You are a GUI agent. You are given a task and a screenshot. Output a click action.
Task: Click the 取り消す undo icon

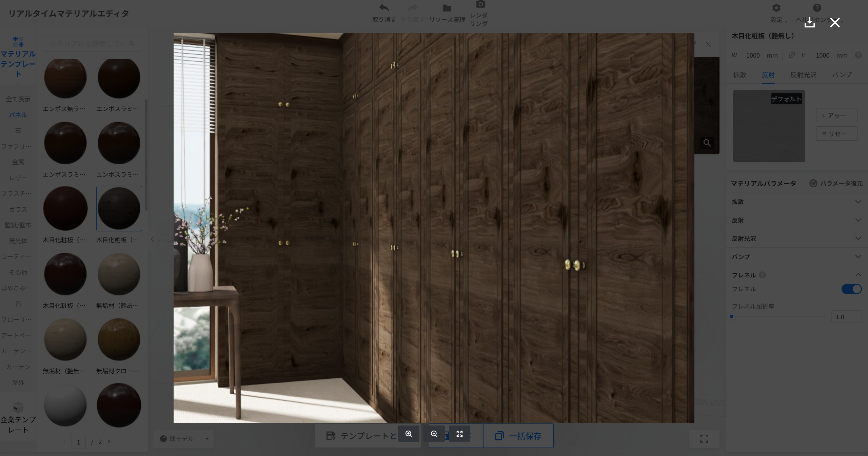[384, 8]
